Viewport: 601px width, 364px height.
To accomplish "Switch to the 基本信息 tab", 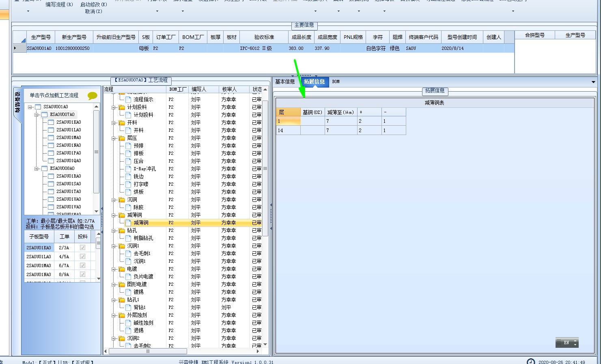I will [x=285, y=82].
